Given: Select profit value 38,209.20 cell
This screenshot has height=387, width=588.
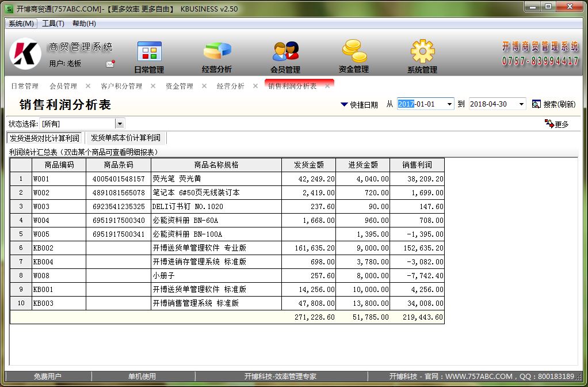Looking at the screenshot, I should tap(417, 179).
